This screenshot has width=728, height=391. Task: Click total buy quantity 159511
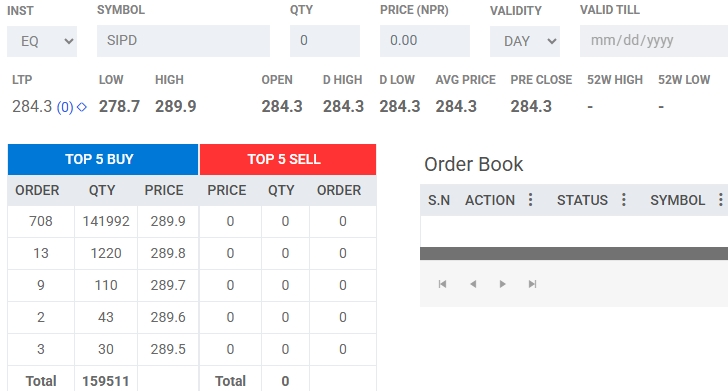106,381
